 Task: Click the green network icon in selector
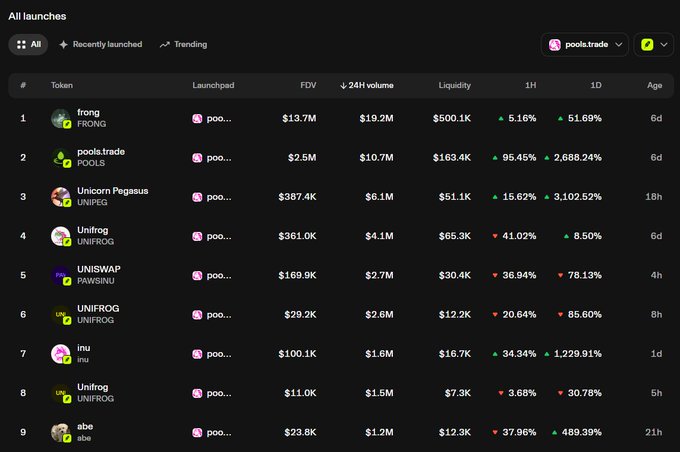point(647,44)
